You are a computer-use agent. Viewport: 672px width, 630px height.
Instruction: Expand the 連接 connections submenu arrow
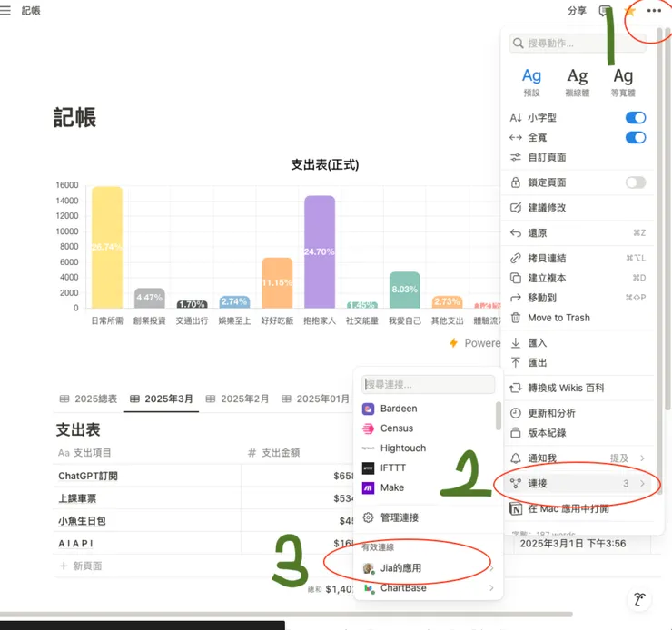point(642,484)
